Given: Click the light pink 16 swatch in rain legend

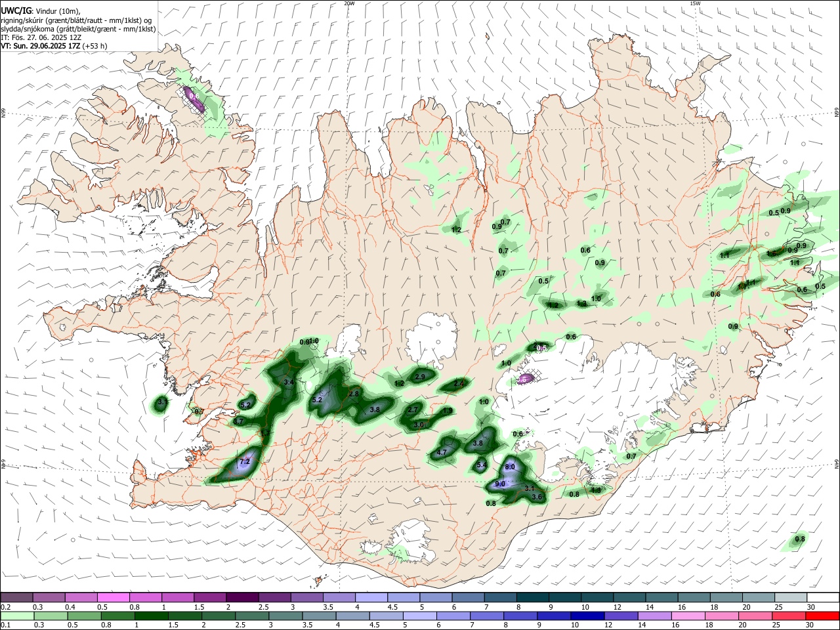Looking at the screenshot, I should pyautogui.click(x=688, y=616).
